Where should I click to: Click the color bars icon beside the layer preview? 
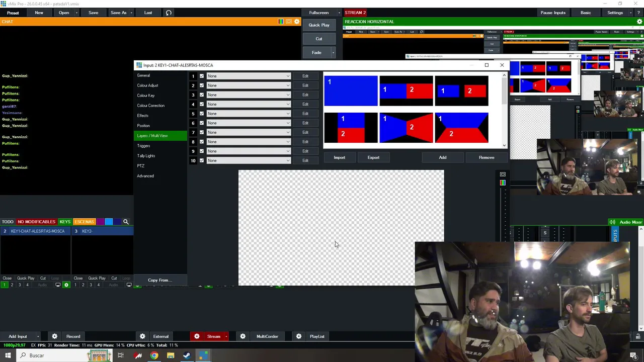tap(503, 183)
